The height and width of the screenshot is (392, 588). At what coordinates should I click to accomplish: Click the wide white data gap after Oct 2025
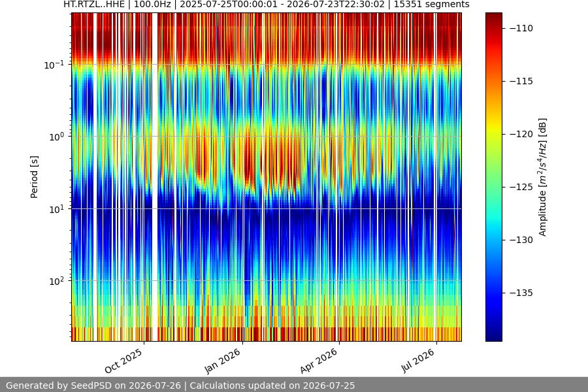tap(154, 177)
